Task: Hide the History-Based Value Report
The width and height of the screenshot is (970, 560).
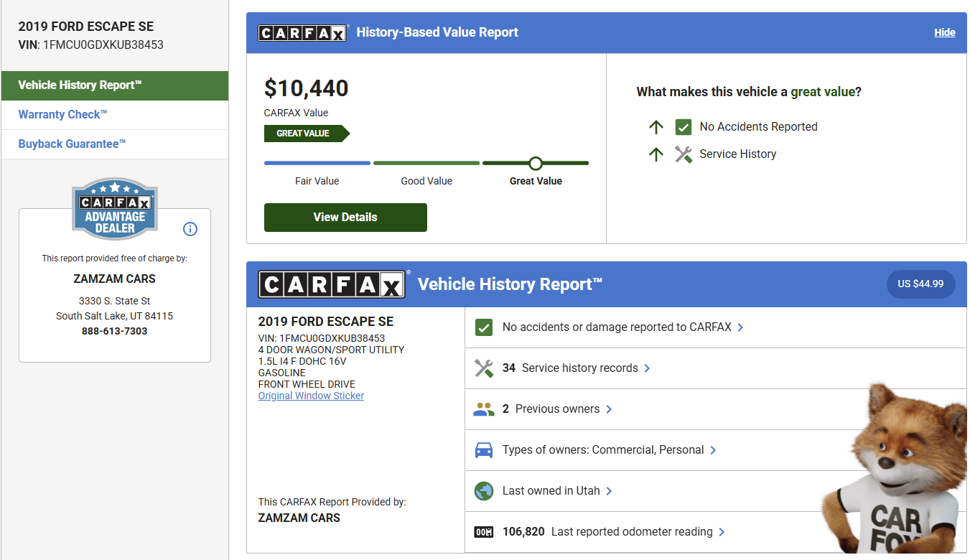Action: pyautogui.click(x=944, y=32)
